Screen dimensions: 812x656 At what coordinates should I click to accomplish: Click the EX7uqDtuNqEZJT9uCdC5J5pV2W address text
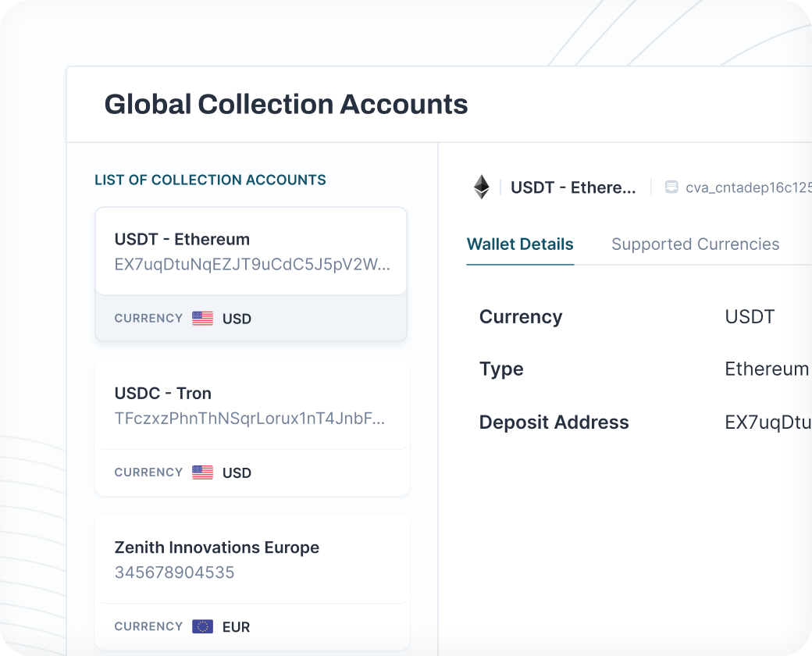252,264
